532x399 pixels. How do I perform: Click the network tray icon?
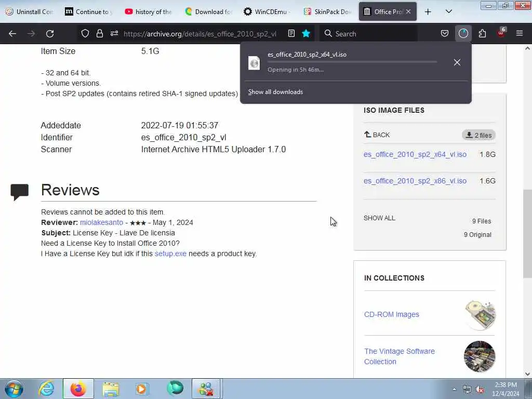[467, 390]
